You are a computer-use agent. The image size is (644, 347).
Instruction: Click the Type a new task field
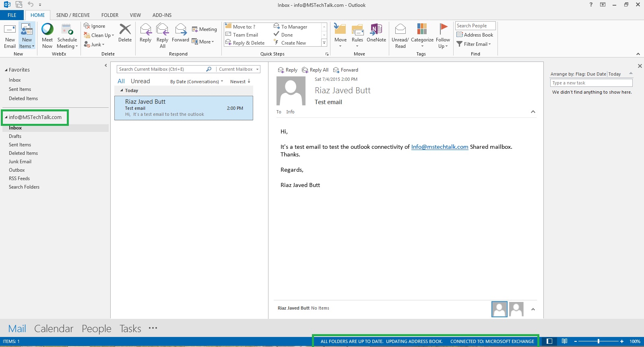[591, 83]
